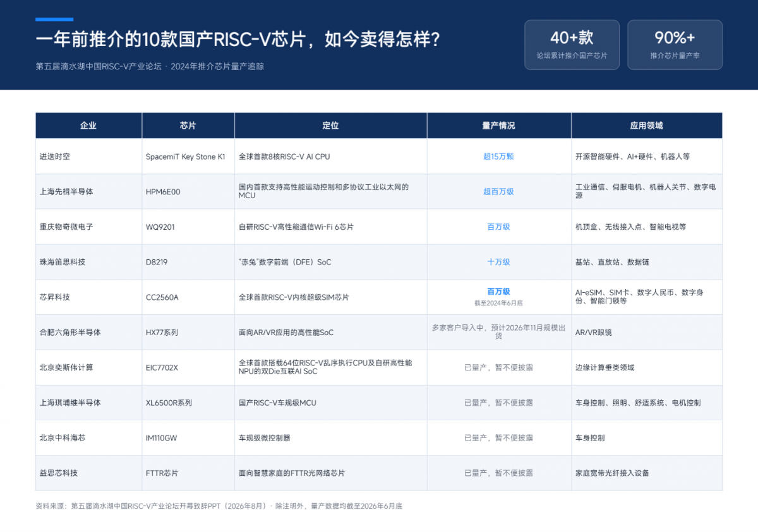Click the 资料来源 footnote text
The width and height of the screenshot is (758, 532).
coord(219,506)
